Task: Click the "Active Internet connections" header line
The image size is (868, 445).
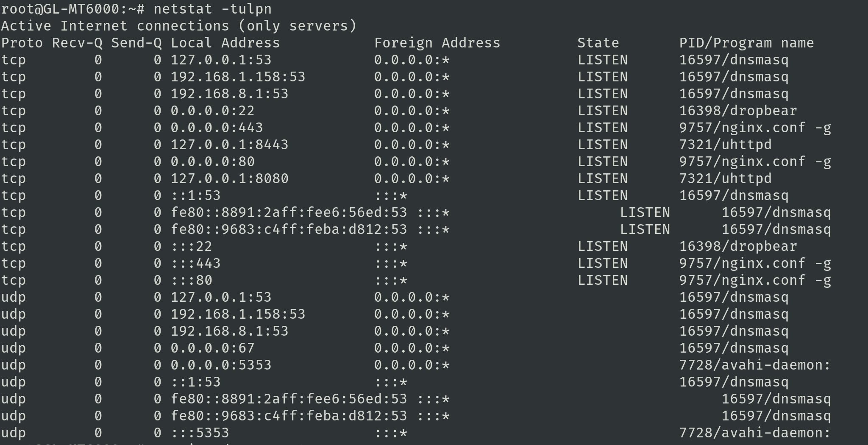Action: pyautogui.click(x=178, y=26)
